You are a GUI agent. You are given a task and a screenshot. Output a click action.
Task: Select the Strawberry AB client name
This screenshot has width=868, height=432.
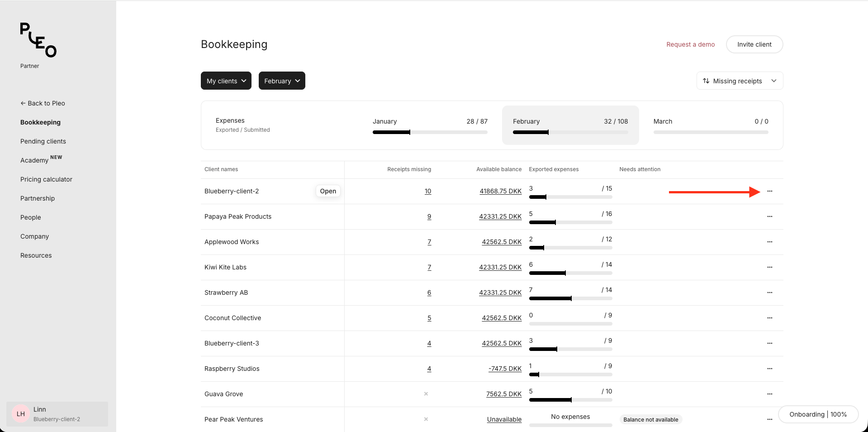point(226,293)
